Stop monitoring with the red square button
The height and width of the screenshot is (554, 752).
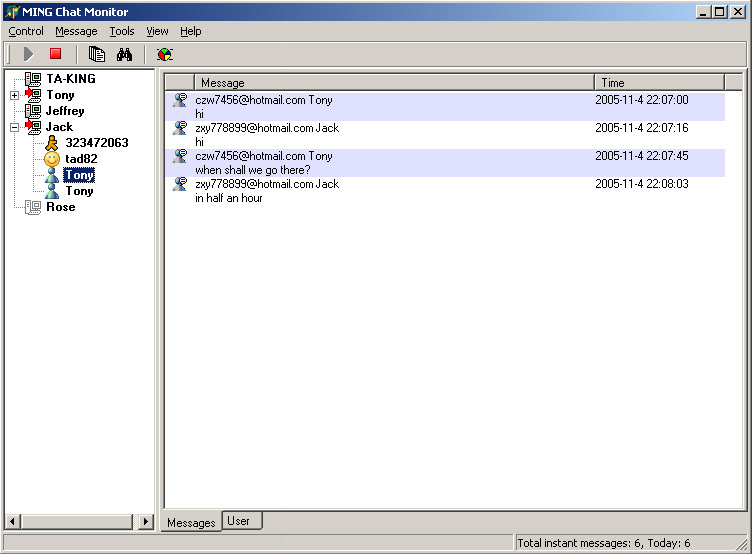coord(56,54)
